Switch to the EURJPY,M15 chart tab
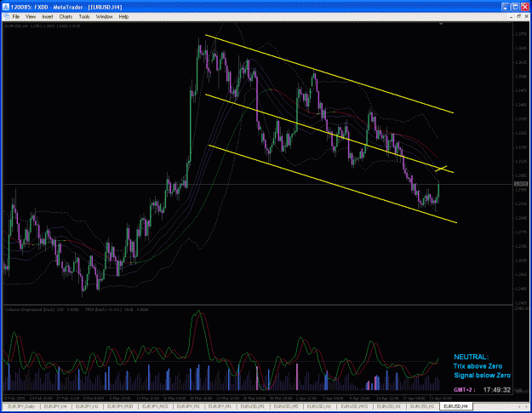This screenshot has height=413, width=532. pyautogui.click(x=155, y=406)
